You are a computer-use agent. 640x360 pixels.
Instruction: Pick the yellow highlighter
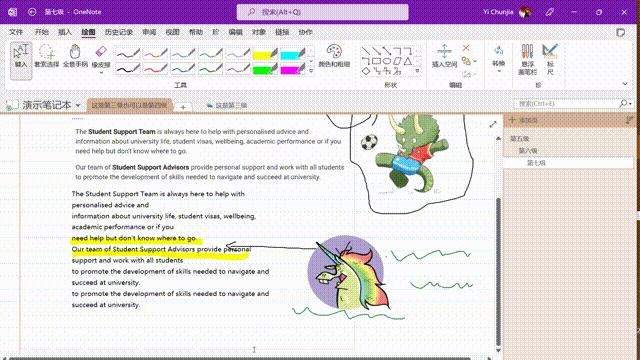[x=265, y=53]
